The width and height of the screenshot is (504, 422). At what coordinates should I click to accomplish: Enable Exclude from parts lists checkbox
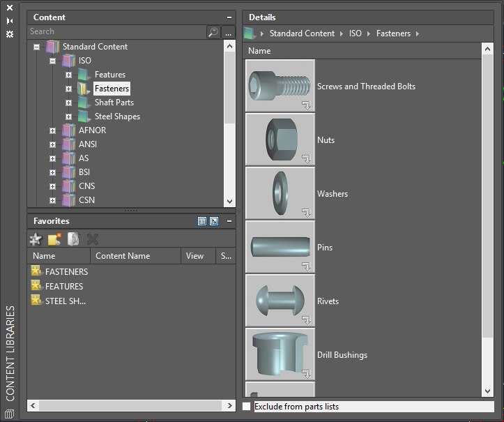247,406
